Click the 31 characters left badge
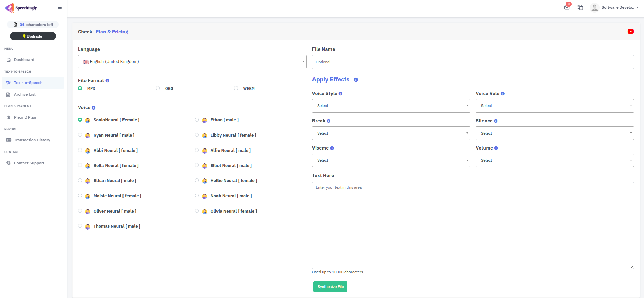The image size is (644, 298). pyautogui.click(x=33, y=25)
